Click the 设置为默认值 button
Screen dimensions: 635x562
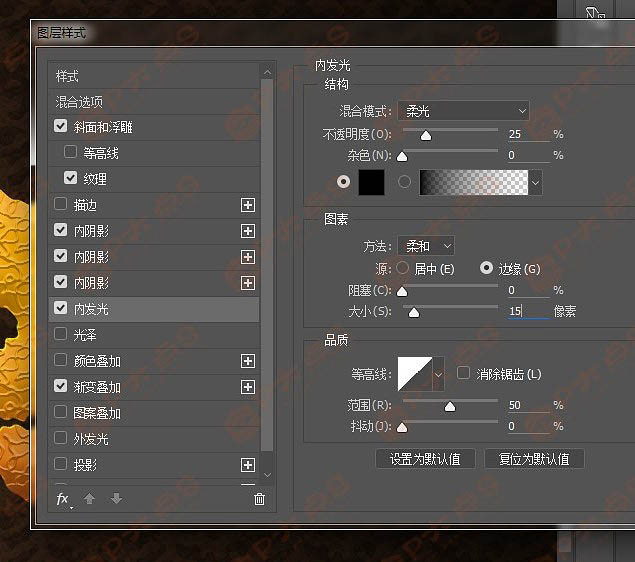coord(425,459)
